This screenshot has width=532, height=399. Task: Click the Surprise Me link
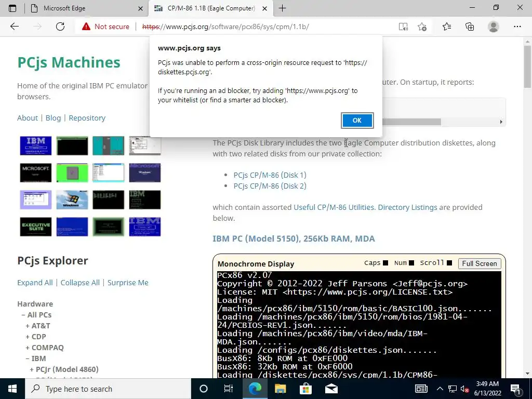point(128,283)
